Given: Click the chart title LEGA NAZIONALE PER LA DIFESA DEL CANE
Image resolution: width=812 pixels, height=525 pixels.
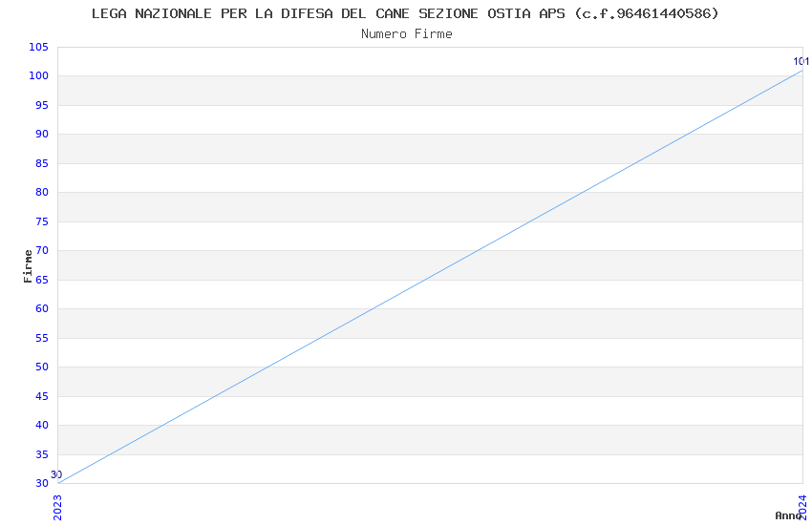Looking at the screenshot, I should click(x=405, y=13).
